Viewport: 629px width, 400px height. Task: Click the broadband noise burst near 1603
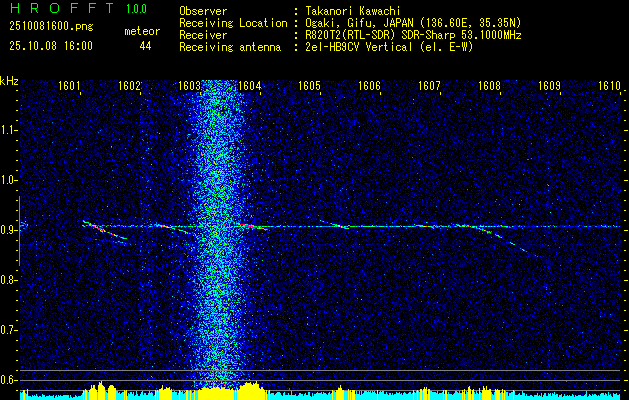click(216, 235)
